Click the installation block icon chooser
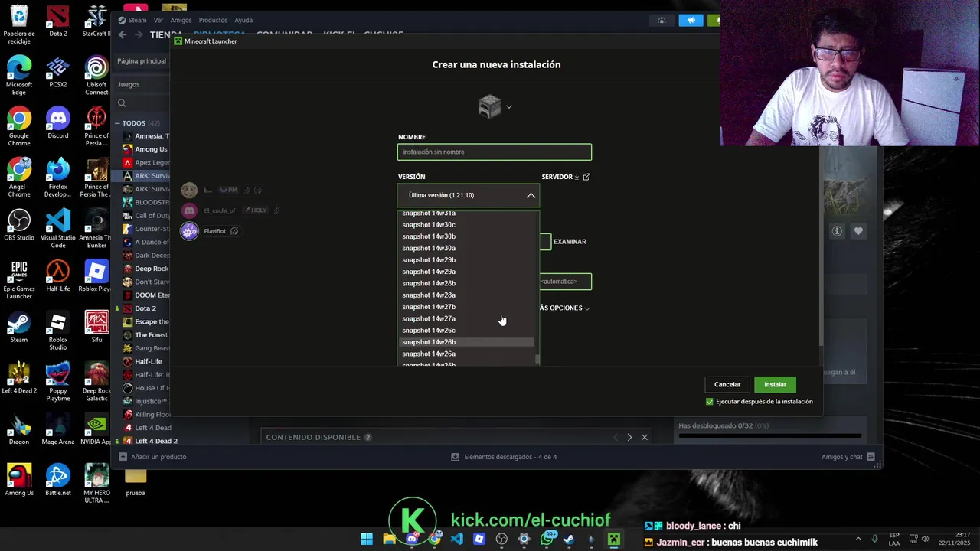 click(x=495, y=106)
